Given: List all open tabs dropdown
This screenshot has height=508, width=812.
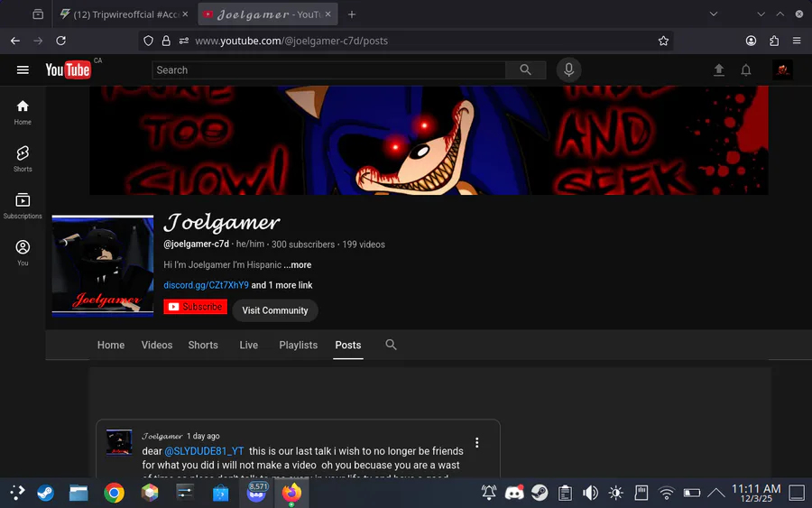Looking at the screenshot, I should [714, 14].
